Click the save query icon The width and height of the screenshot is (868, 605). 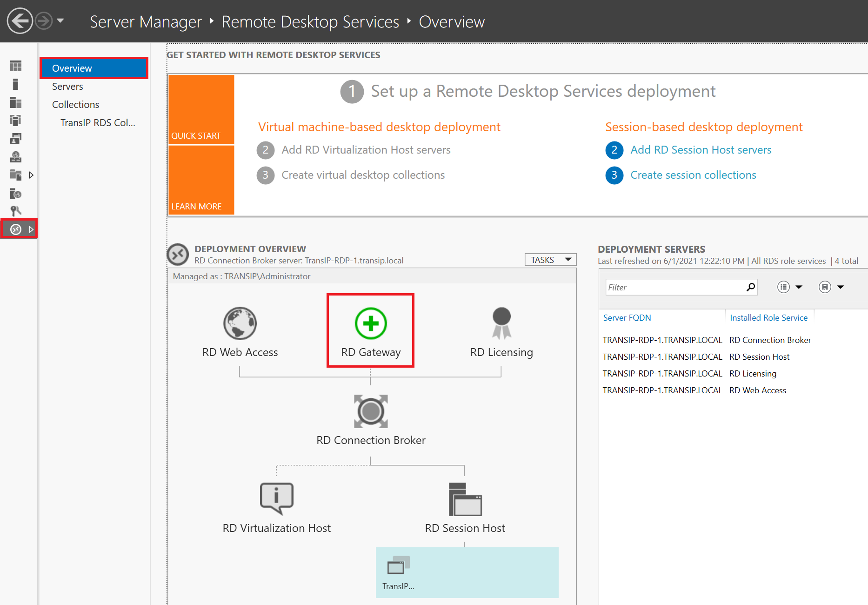pyautogui.click(x=825, y=287)
